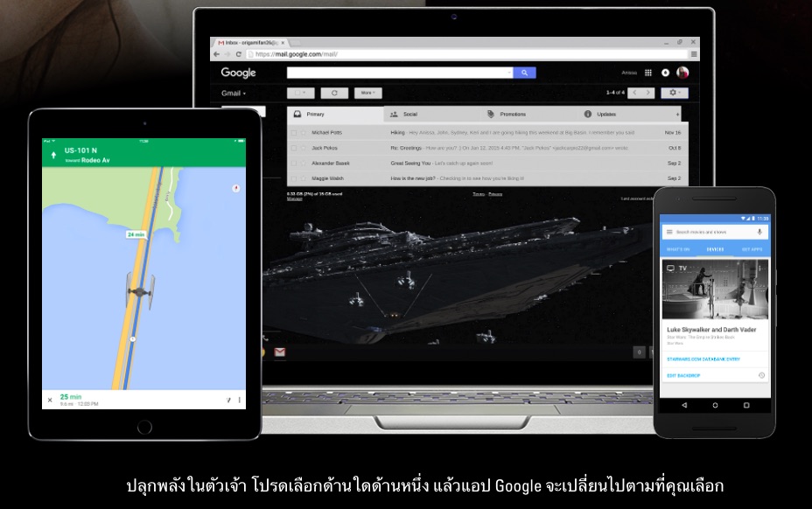812x509 pixels.
Task: Tap the Edit Backdrop link
Action: (684, 375)
